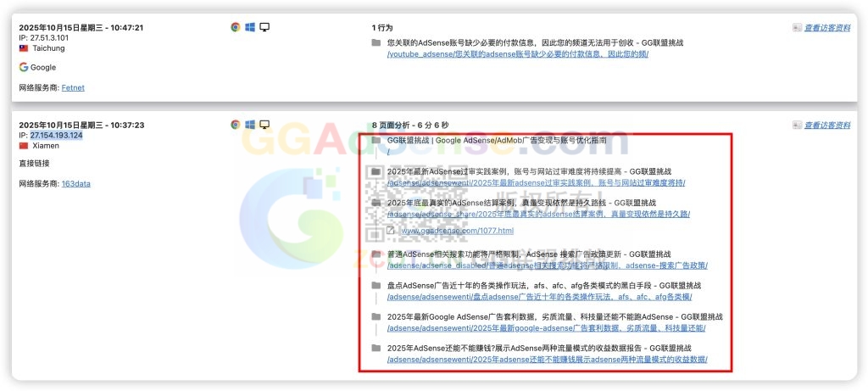Open the Fetnet network provider link
Viewport: 868px width, 391px height.
[x=73, y=87]
